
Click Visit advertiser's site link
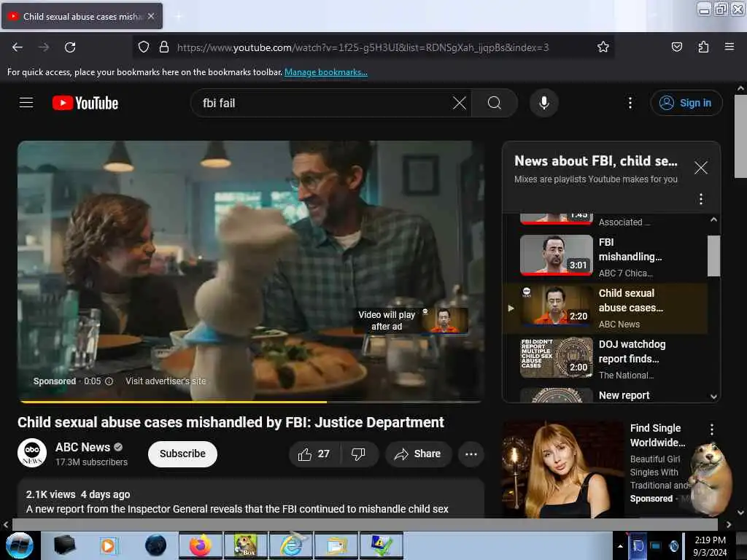point(166,381)
